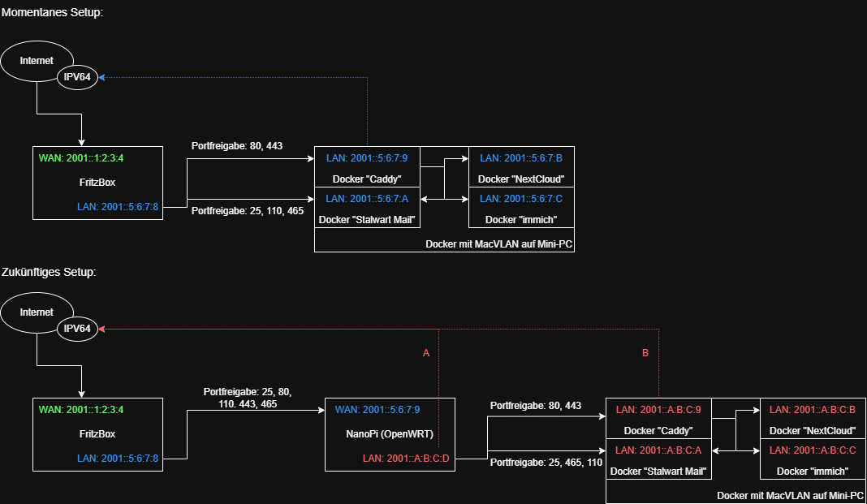867x504 pixels.
Task: Click the blue "LAN: 2001::5:6:7:C" address
Action: (x=520, y=198)
